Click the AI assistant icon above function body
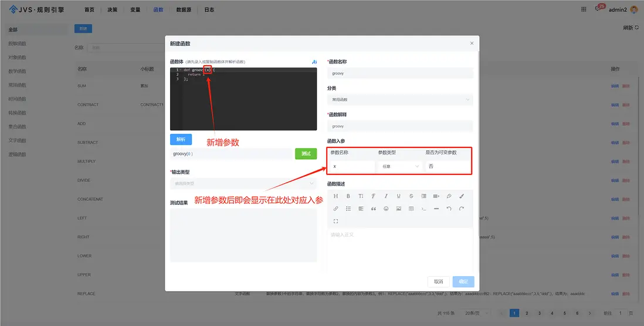Image resolution: width=644 pixels, height=326 pixels. click(x=314, y=62)
